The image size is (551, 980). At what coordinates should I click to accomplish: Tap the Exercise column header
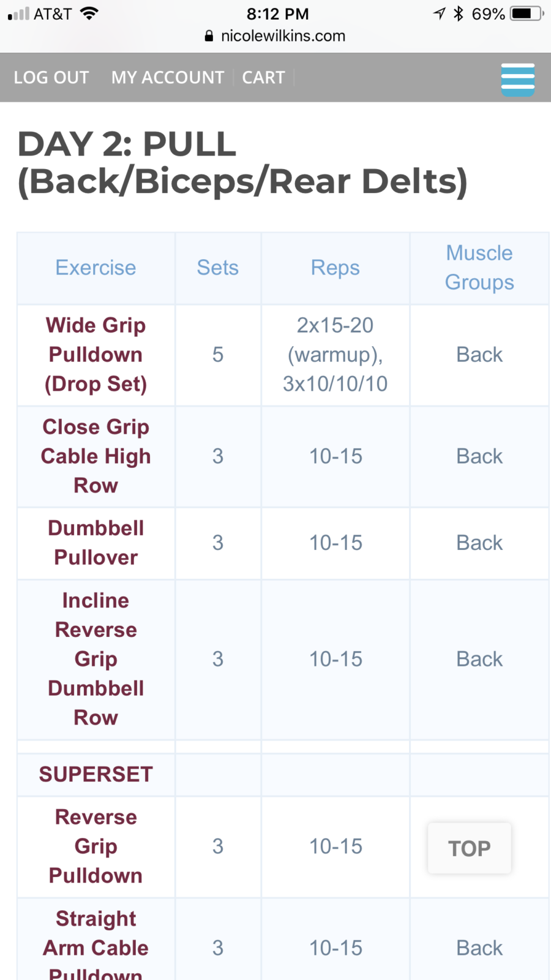point(96,268)
